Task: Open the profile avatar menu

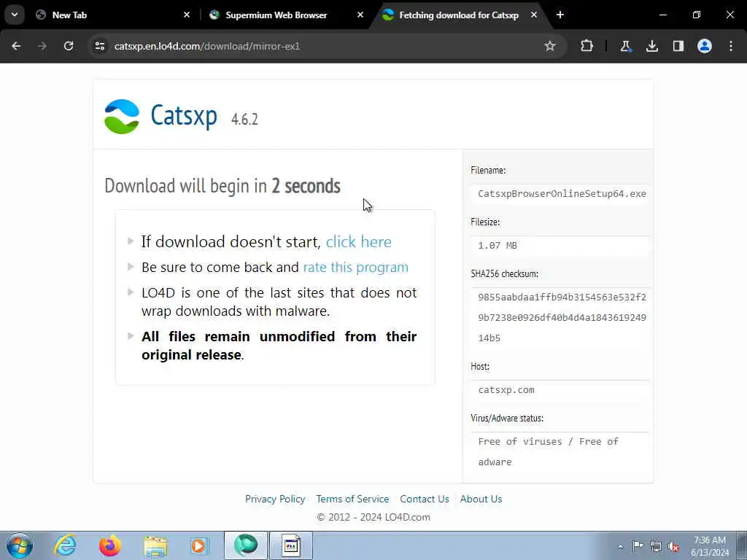Action: coord(705,46)
